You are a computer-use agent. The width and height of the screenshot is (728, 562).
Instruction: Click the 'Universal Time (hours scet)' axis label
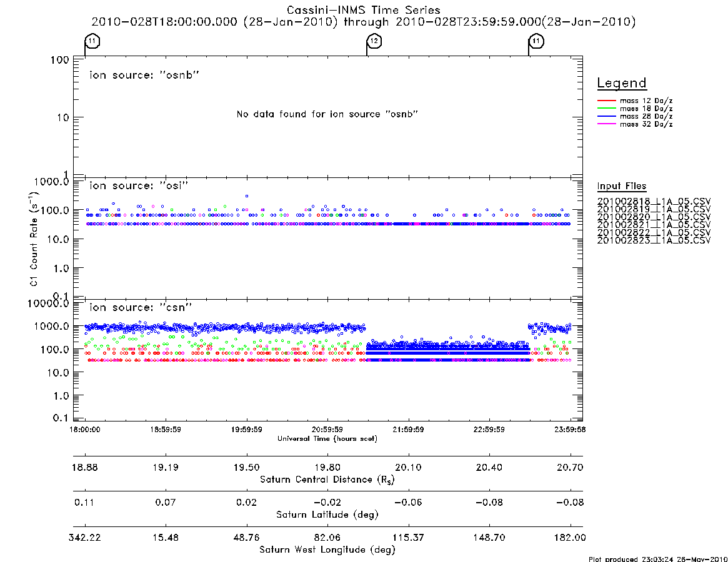tap(327, 438)
